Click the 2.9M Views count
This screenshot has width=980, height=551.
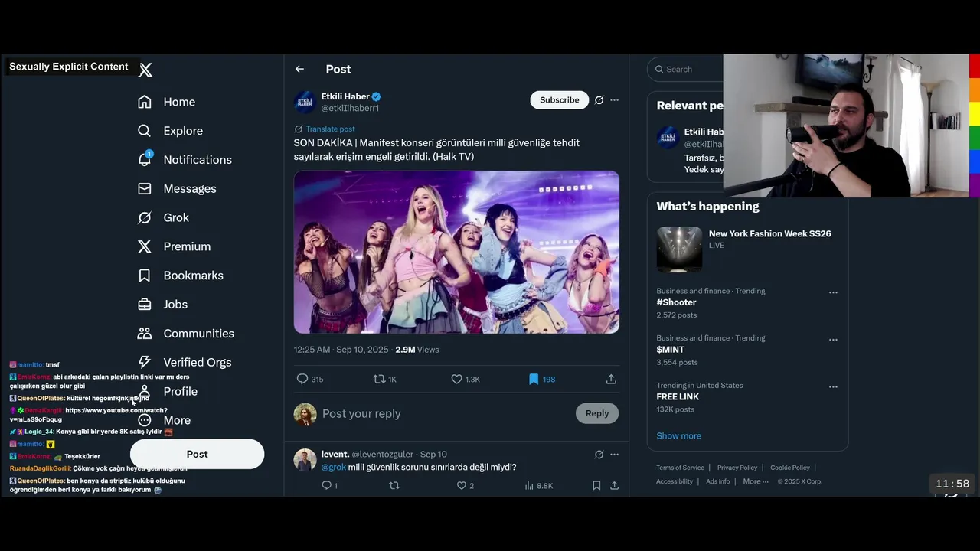[x=417, y=350]
